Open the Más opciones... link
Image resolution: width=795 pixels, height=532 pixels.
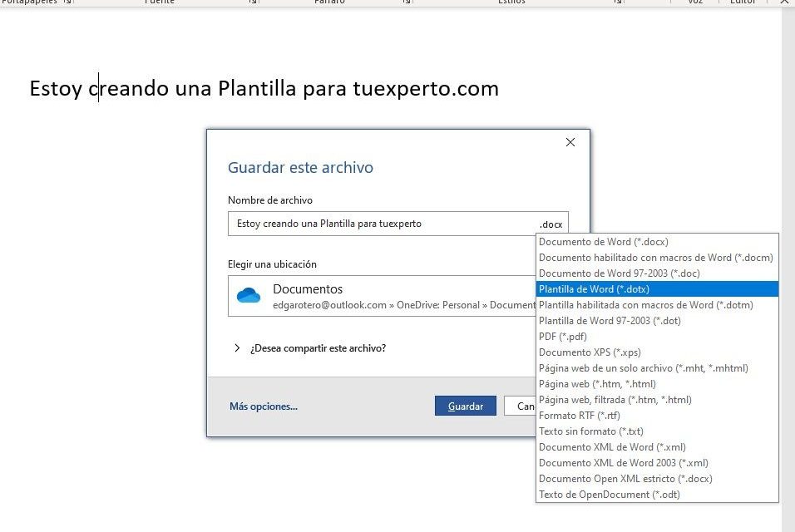click(x=263, y=406)
